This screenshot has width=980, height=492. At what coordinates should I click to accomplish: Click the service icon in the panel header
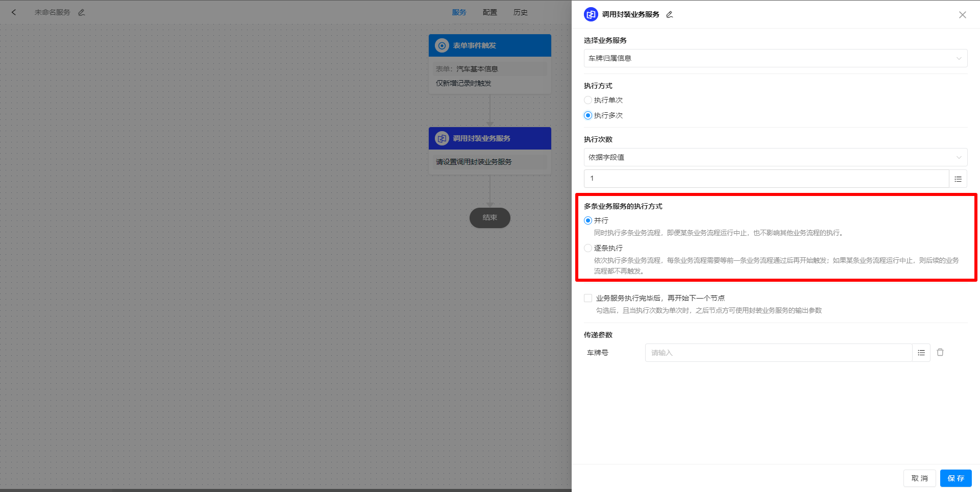(x=591, y=14)
